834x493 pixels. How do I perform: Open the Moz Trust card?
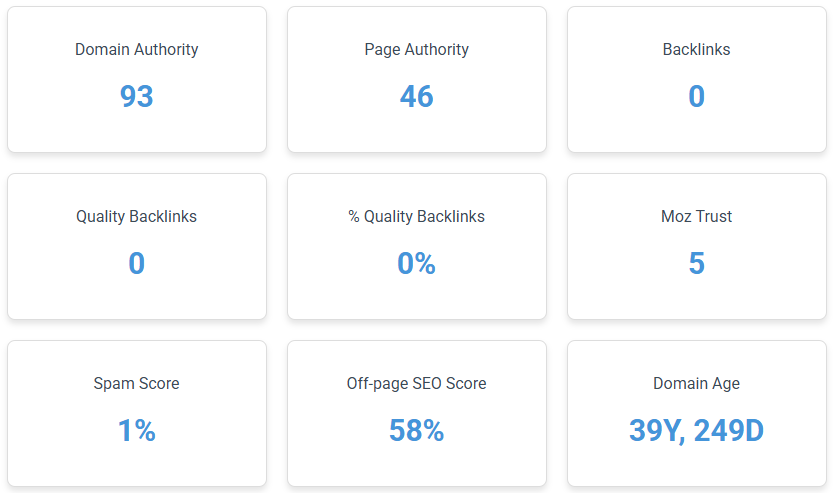click(696, 246)
